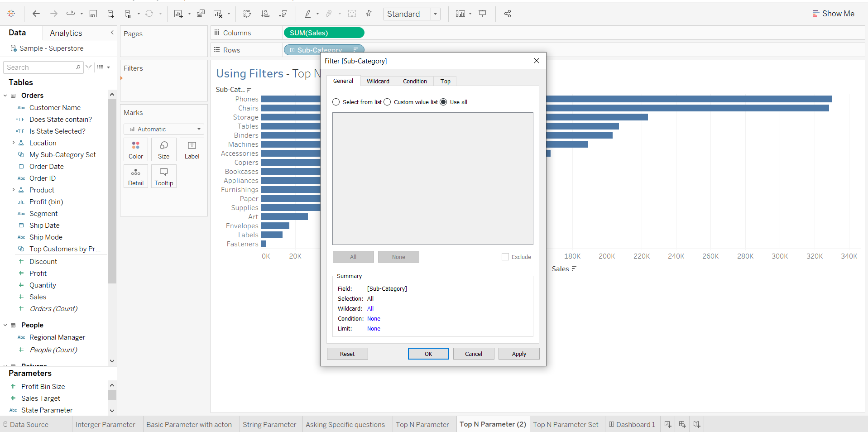Click the Share workbook icon
The height and width of the screenshot is (432, 868).
click(508, 14)
